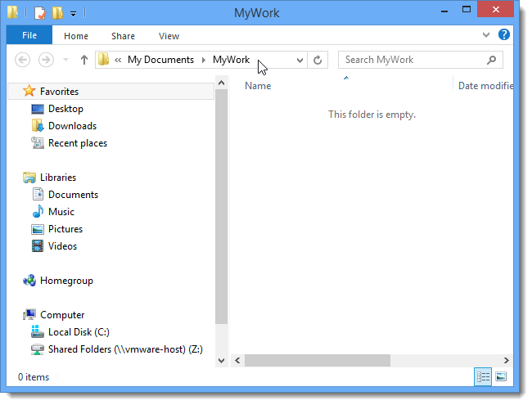
Task: Click the Properties icon in quick access toolbar
Action: 40,13
